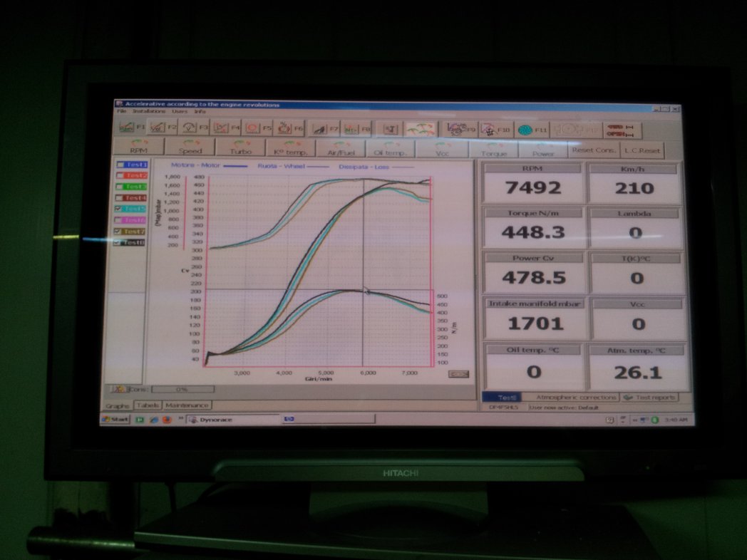This screenshot has width=747, height=560.
Task: Click the F5 red circle icon
Action: point(252,129)
